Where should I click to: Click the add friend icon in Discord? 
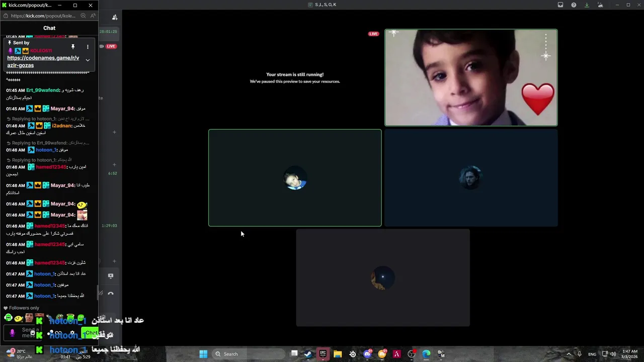(115, 17)
